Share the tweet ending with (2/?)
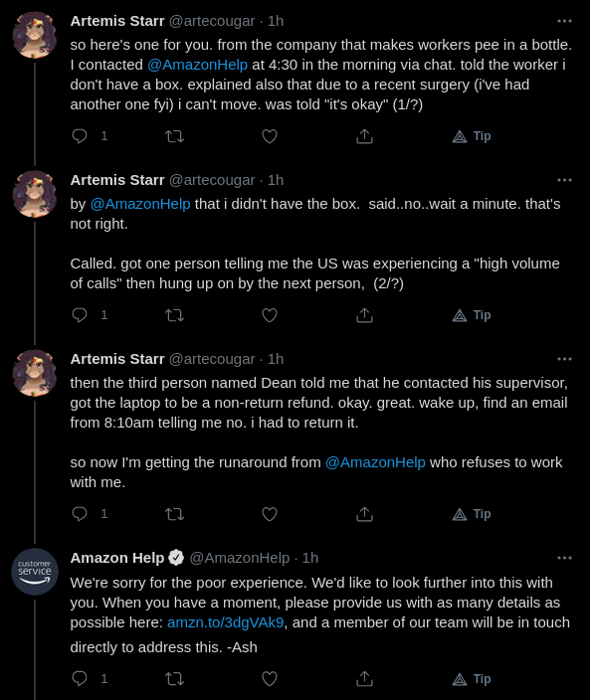Screen dimensions: 590x700 pos(364,315)
